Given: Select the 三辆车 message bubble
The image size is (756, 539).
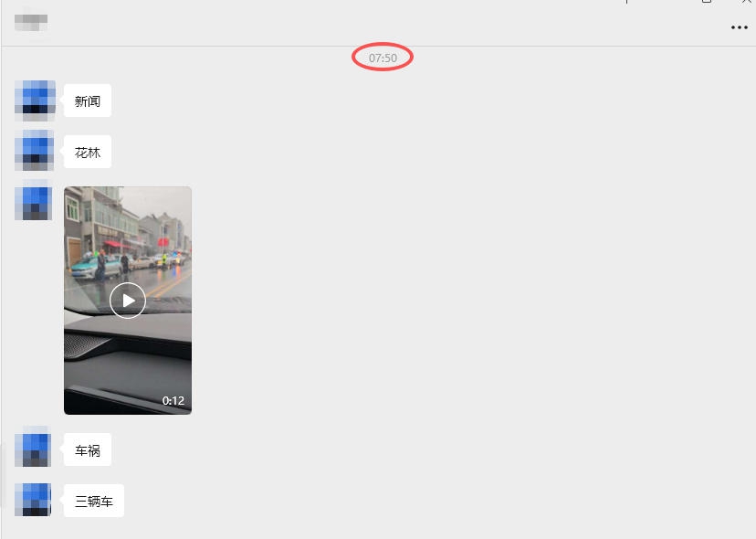Looking at the screenshot, I should tap(93, 502).
